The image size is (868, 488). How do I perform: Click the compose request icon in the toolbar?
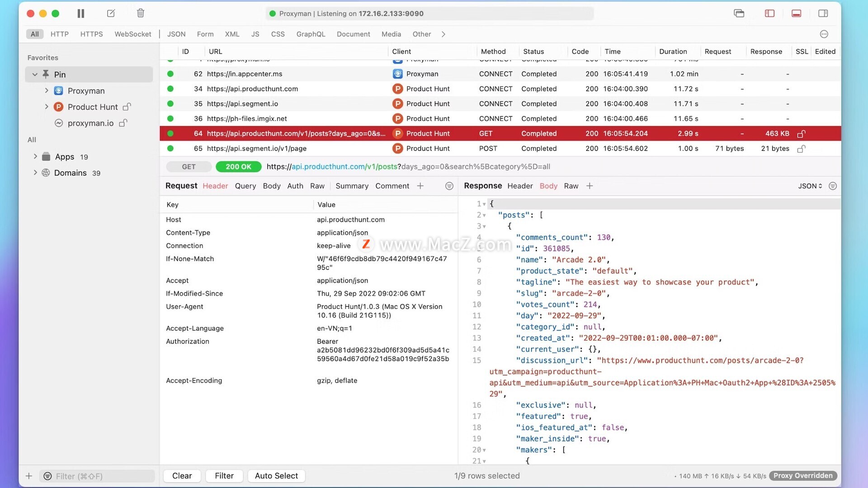click(x=111, y=14)
